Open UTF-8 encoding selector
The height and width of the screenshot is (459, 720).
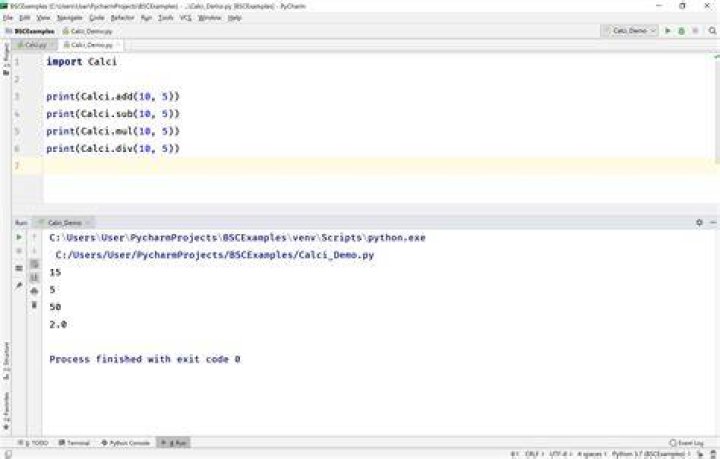(x=559, y=454)
